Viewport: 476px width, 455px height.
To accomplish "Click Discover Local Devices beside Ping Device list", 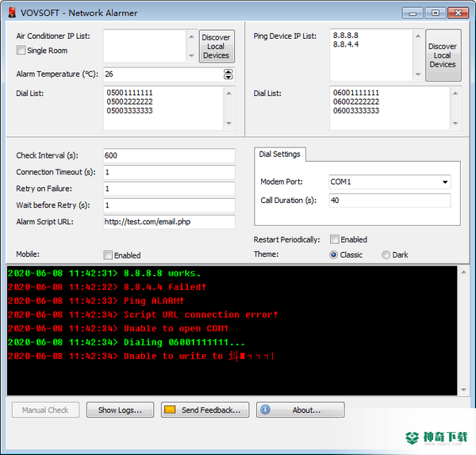I will coord(443,55).
